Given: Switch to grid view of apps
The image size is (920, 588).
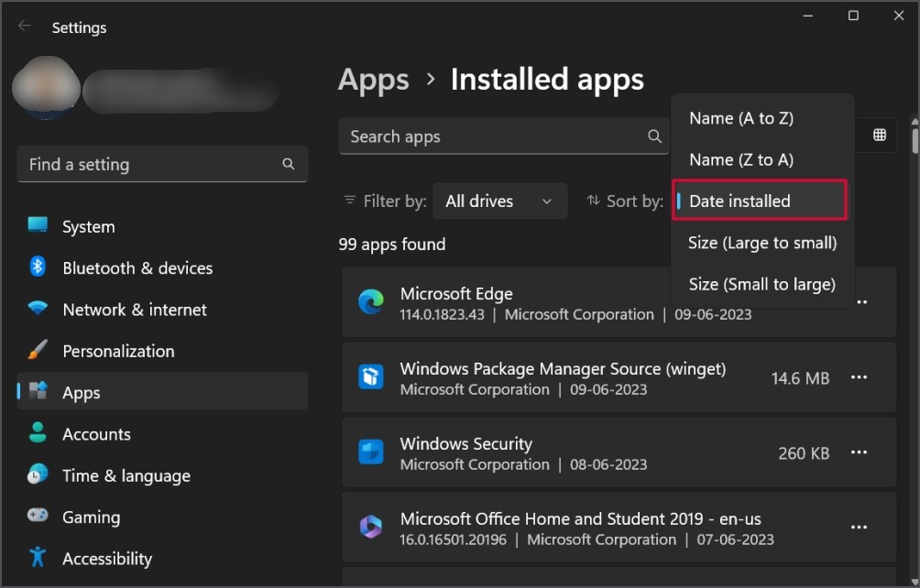Looking at the screenshot, I should tap(879, 135).
